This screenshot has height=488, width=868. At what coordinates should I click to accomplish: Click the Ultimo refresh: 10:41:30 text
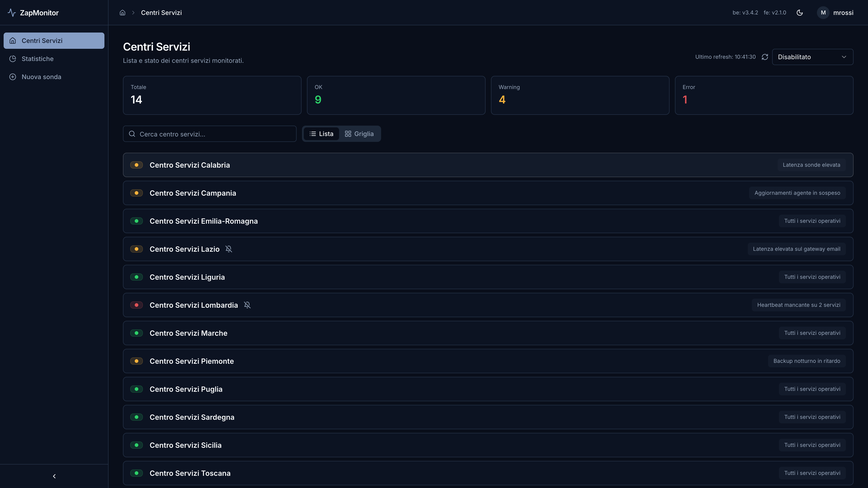pos(725,57)
